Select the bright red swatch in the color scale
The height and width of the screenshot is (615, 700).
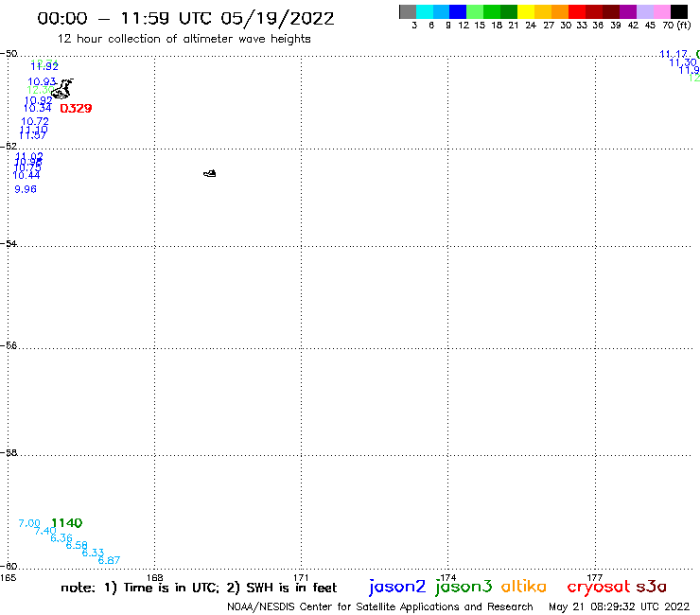[577, 11]
